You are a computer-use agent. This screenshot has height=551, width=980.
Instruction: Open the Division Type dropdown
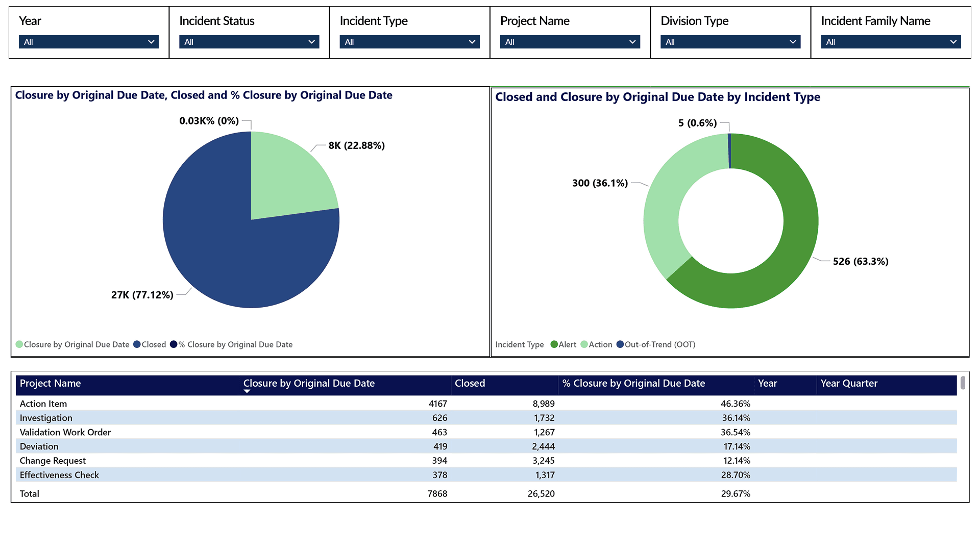730,42
